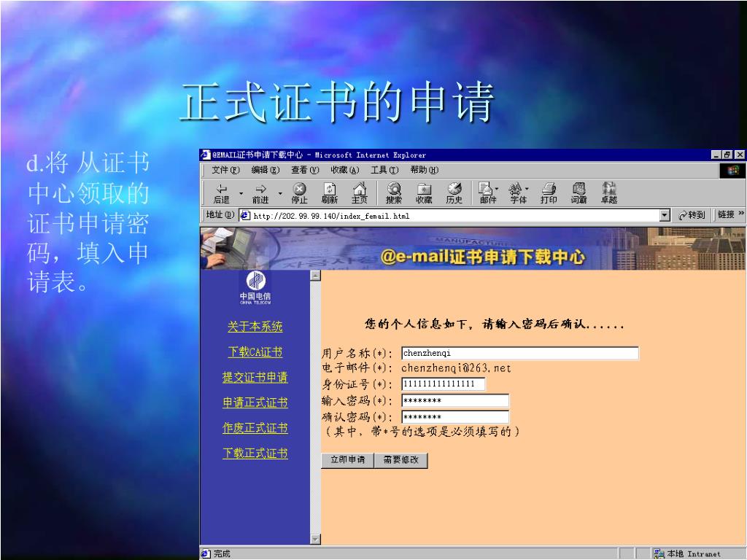The width and height of the screenshot is (747, 560).
Task: Open the Search (搜索) toolbar icon
Action: 394,193
